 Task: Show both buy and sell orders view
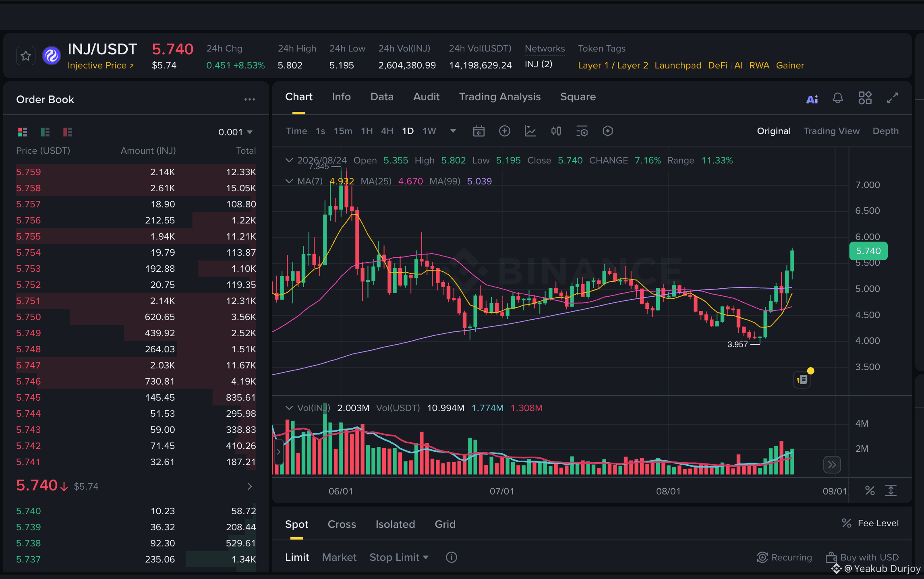[x=23, y=132]
